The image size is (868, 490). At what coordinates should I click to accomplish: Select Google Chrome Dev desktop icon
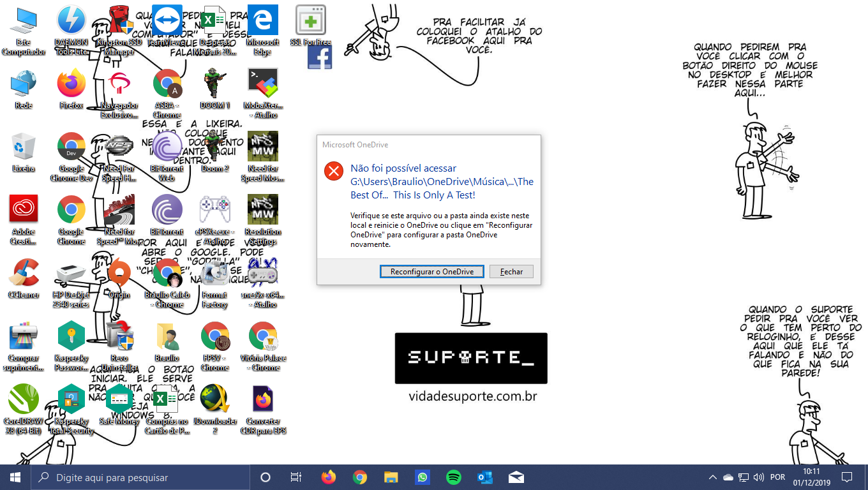point(71,158)
